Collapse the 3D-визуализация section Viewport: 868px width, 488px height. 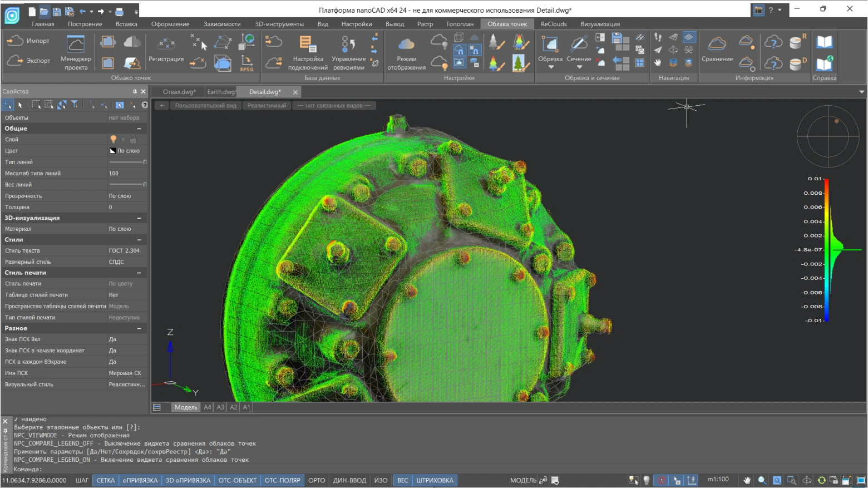(139, 218)
